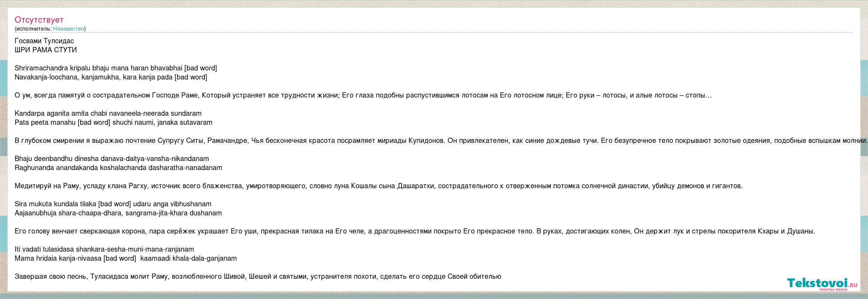Click the line starting 'Pata peeta manahu'
The height and width of the screenshot is (299, 868).
114,122
